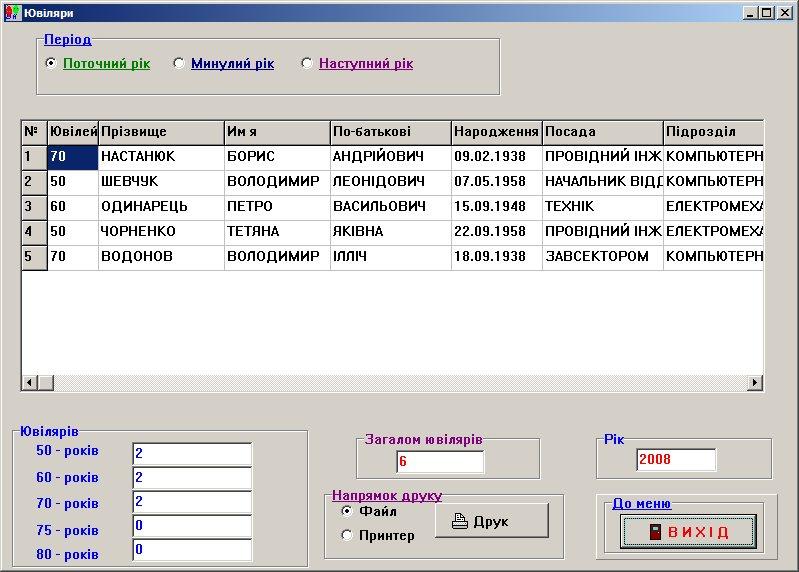The width and height of the screenshot is (799, 572).
Task: Click position cell ТЕХНІК
Action: (x=603, y=207)
